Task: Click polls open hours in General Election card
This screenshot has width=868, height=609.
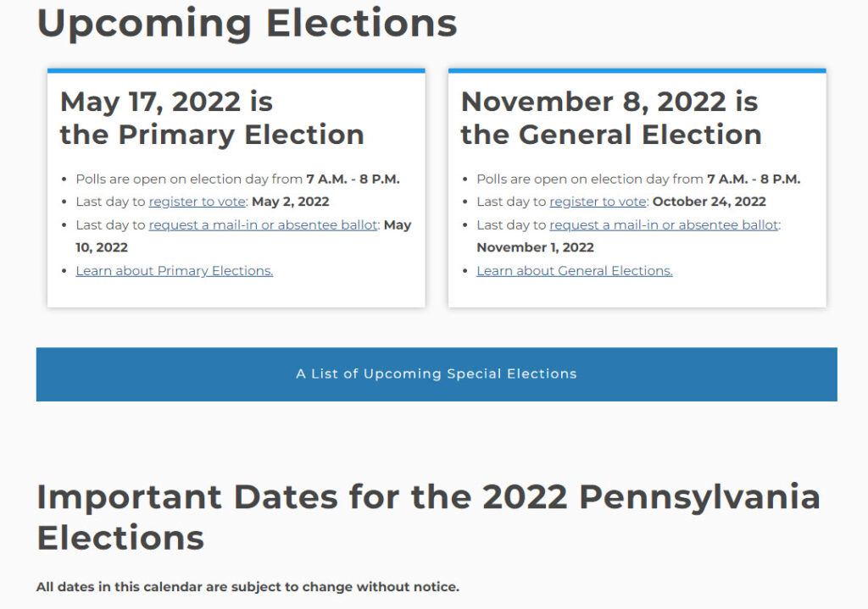Action: [x=754, y=180]
